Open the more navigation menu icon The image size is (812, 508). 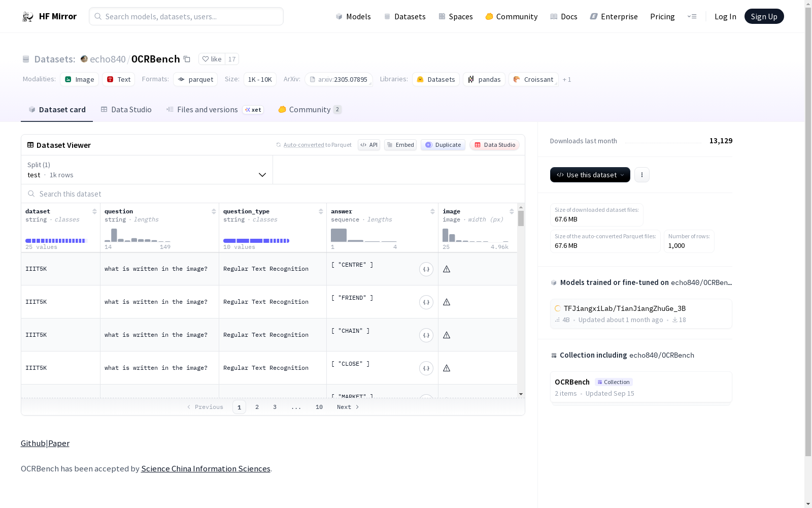point(692,16)
